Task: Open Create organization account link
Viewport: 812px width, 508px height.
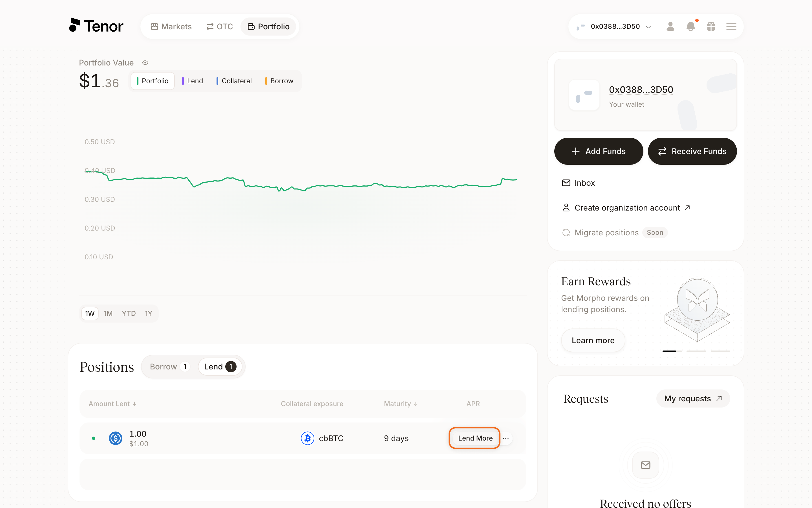Action: point(626,208)
